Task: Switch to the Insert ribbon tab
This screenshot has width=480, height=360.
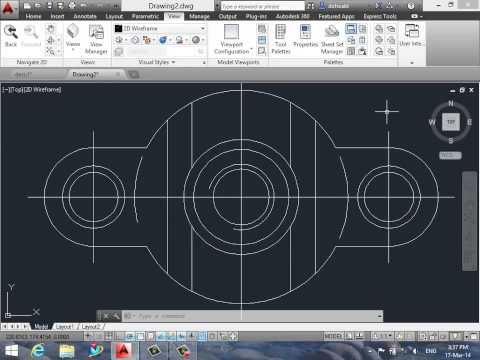Action: pyautogui.click(x=57, y=16)
